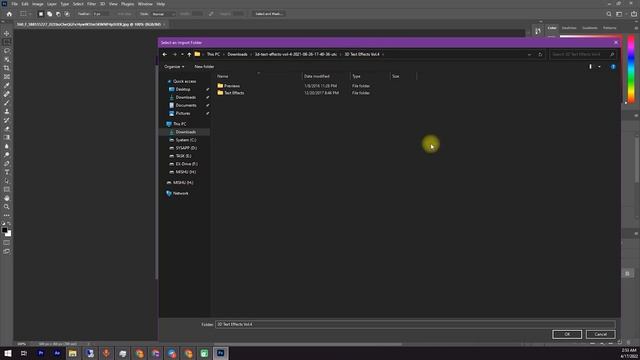Open File Explorer from the taskbar
640x360 pixels.
pos(73,353)
